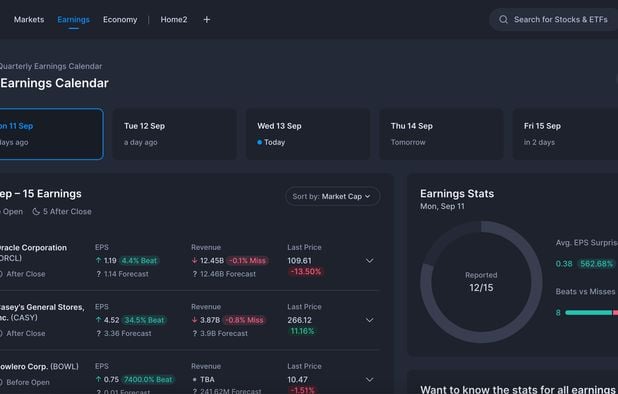Screen dimensions: 618x394
Task: Click the Casey's 34.5% Beat badge
Action: coord(144,320)
